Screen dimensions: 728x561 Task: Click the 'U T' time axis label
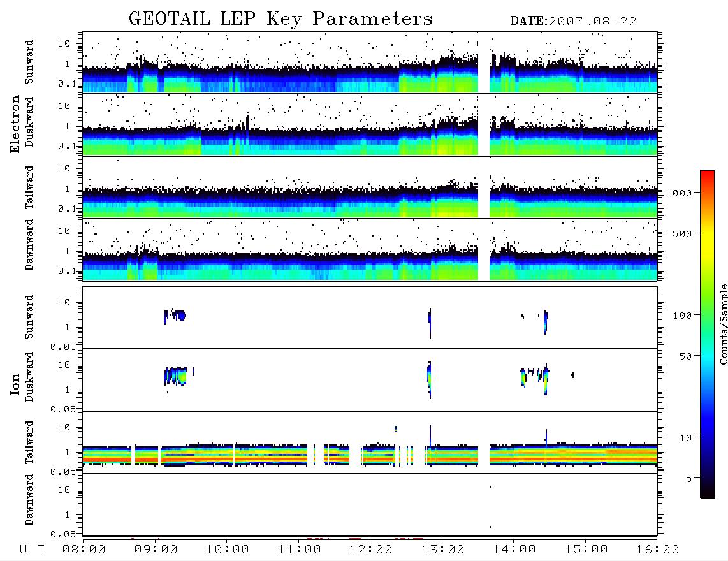click(32, 550)
